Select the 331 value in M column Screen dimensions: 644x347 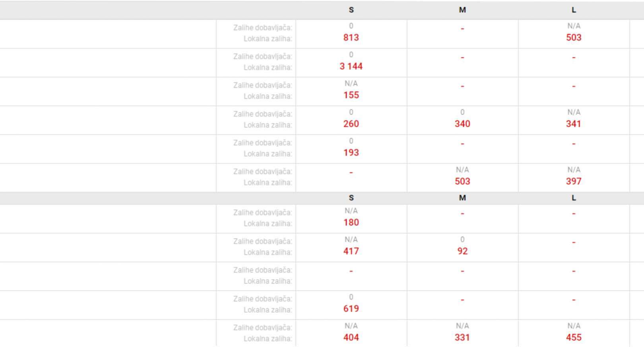(462, 337)
